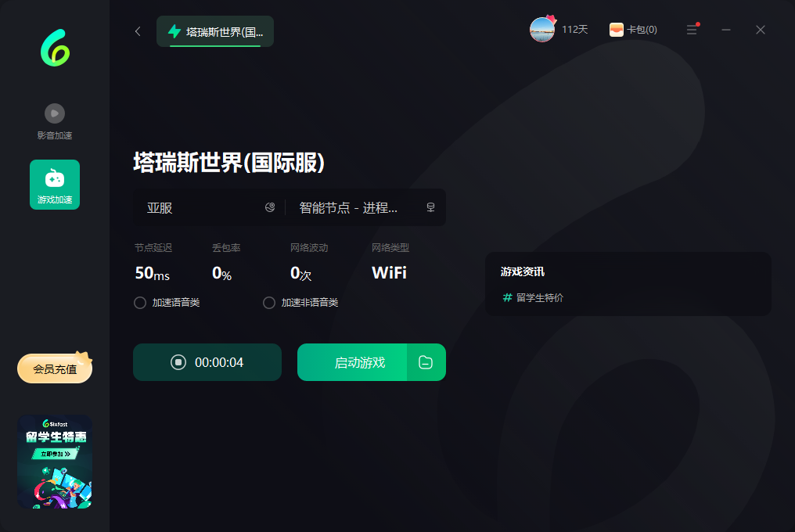Enable 加速非语音类 radio option
Screen dimensions: 795x532
pyautogui.click(x=269, y=303)
